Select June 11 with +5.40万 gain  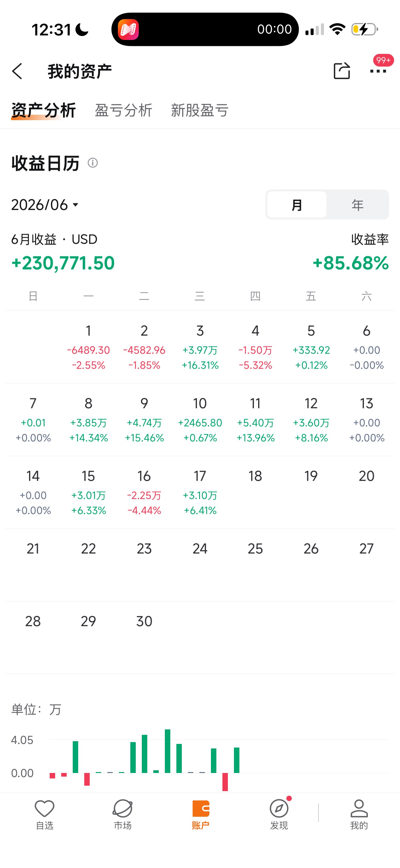[255, 419]
